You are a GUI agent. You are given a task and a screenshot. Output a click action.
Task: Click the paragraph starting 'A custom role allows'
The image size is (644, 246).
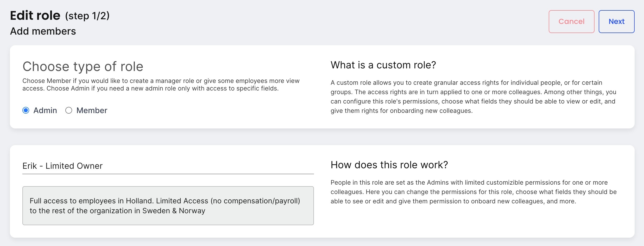click(x=473, y=96)
